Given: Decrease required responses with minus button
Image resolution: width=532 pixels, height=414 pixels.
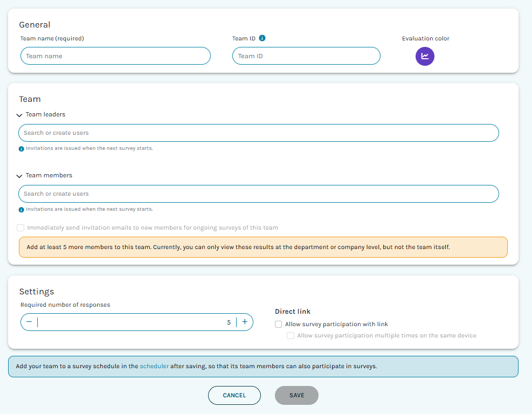Looking at the screenshot, I should point(29,322).
